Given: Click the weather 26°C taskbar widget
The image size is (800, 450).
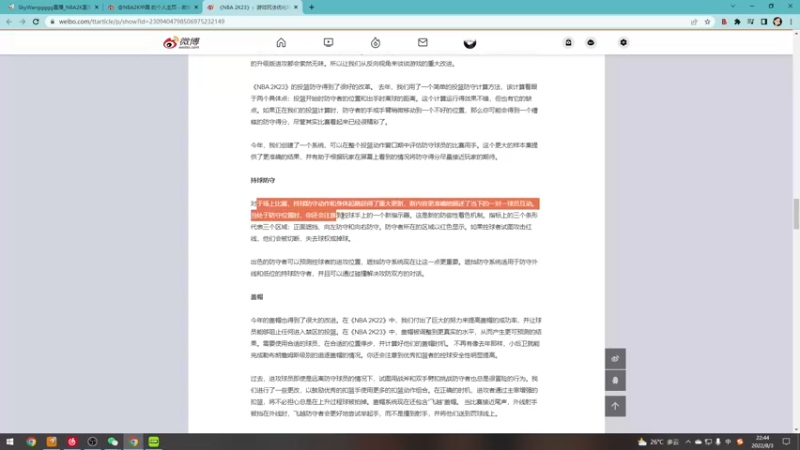Looking at the screenshot, I should 658,442.
